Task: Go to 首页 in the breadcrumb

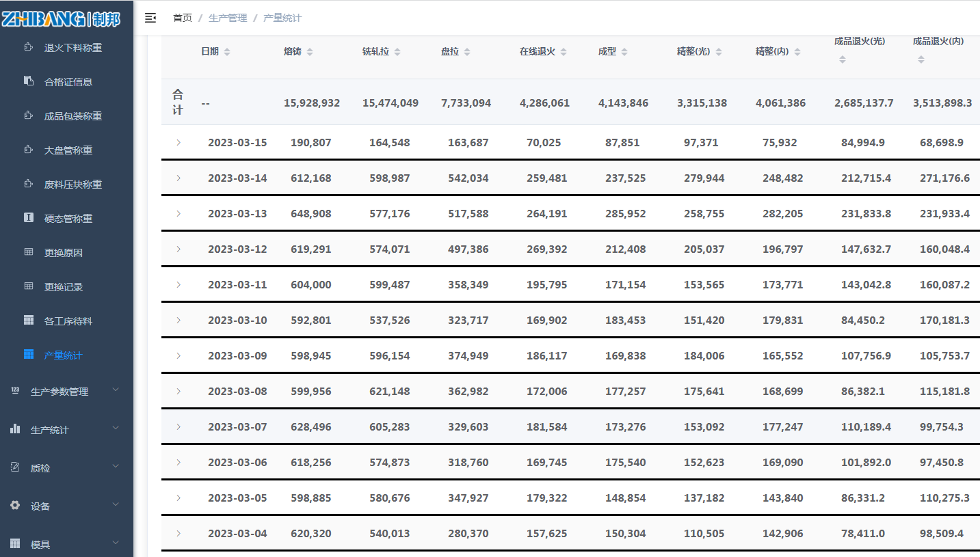Action: [183, 18]
